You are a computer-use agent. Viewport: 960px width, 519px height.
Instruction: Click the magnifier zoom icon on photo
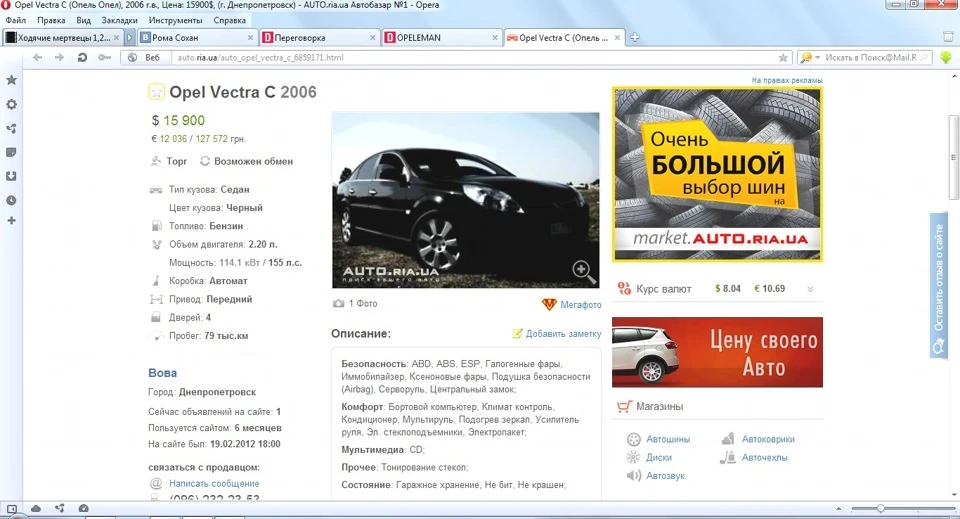583,272
